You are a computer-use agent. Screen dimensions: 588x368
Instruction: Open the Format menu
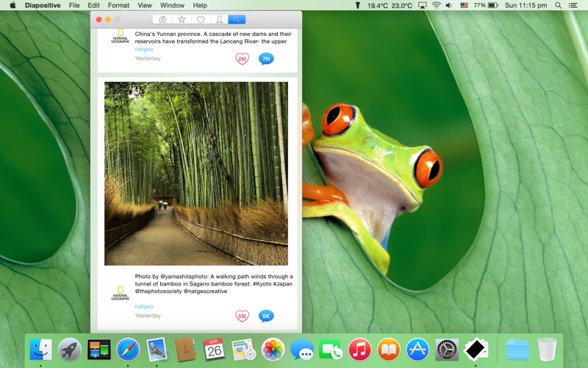[x=118, y=5]
